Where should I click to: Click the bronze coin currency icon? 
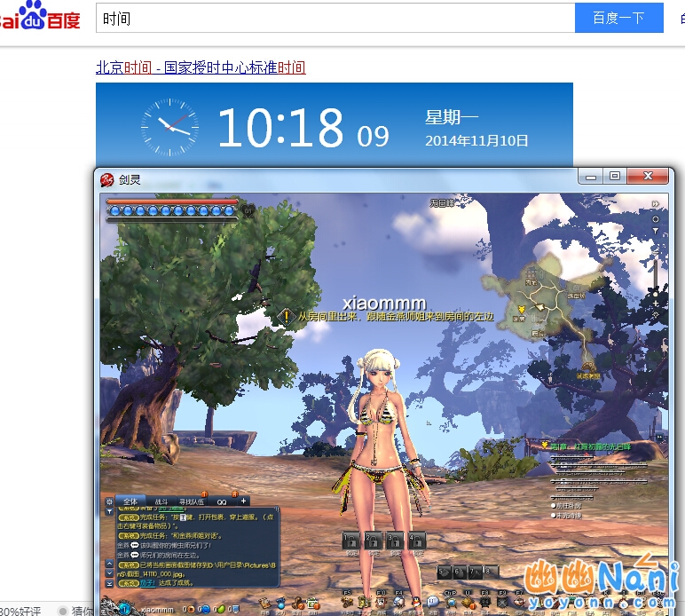(x=192, y=609)
